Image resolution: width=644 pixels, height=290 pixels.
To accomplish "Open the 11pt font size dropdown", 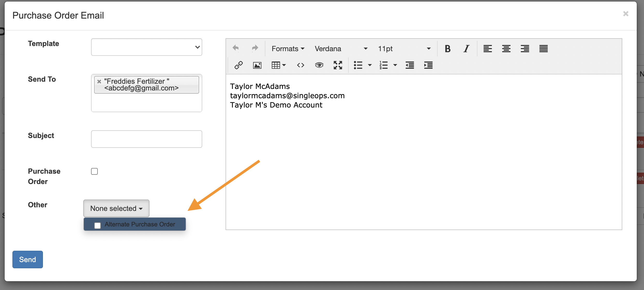I will pos(404,49).
